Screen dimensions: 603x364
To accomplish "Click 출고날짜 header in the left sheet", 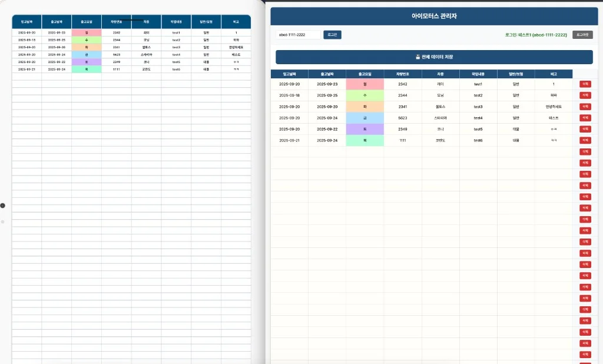I will point(57,22).
